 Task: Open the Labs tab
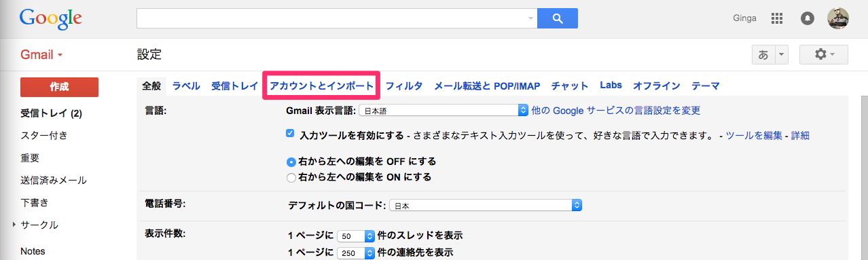[611, 86]
